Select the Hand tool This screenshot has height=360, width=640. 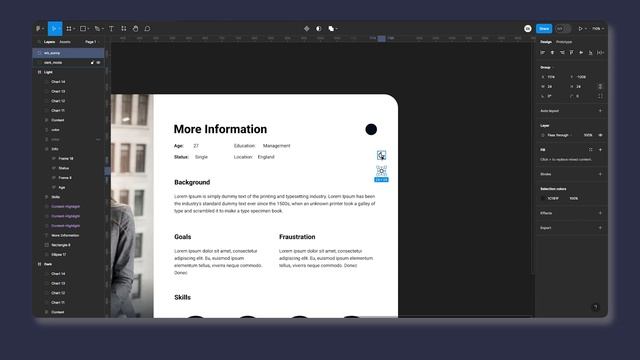(x=136, y=29)
